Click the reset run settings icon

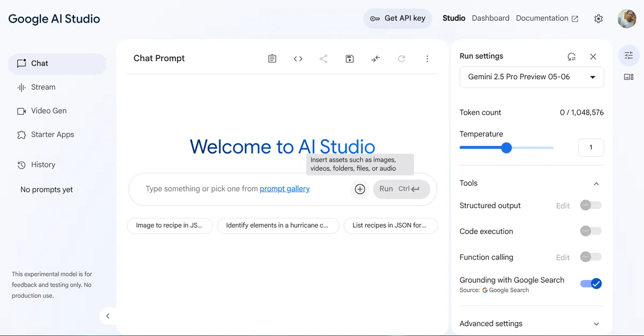click(x=572, y=56)
